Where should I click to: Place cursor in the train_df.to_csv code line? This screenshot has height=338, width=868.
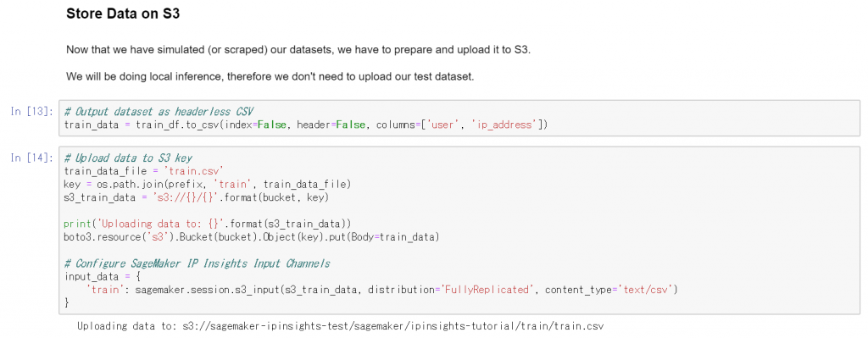(x=306, y=125)
